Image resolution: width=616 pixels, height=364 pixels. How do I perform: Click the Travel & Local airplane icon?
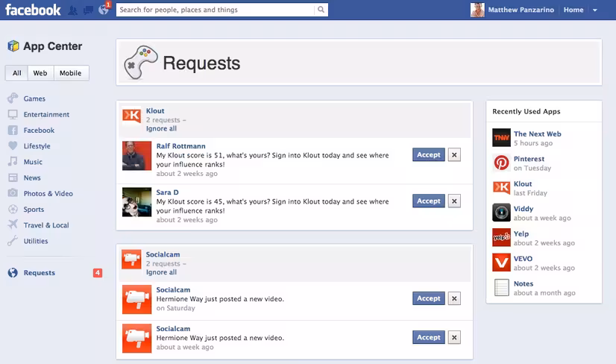click(13, 225)
